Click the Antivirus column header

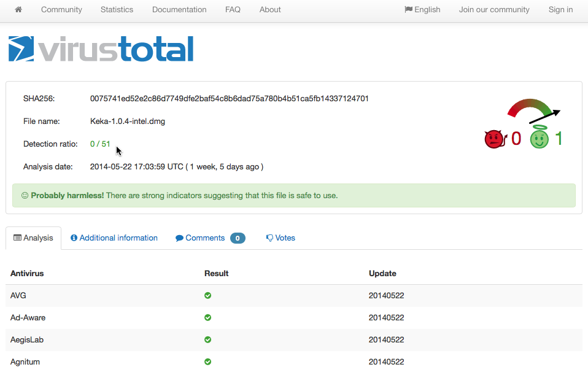(x=27, y=274)
